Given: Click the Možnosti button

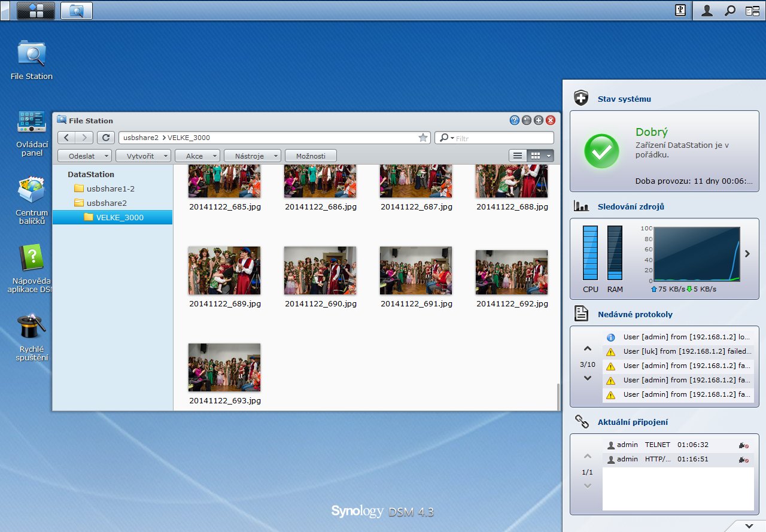Looking at the screenshot, I should point(311,156).
